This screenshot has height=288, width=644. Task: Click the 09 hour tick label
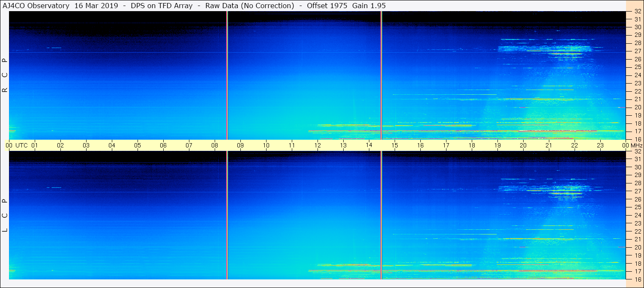pos(240,145)
